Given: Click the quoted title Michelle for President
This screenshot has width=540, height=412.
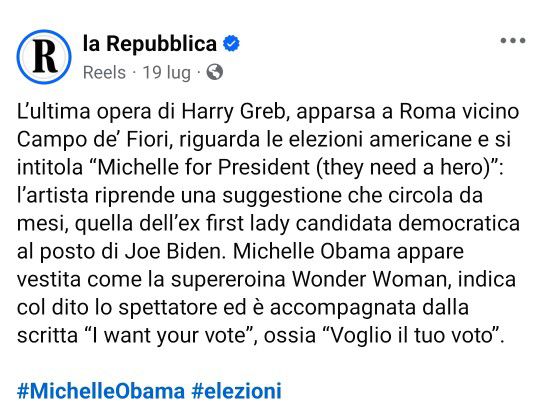Looking at the screenshot, I should pyautogui.click(x=203, y=167).
